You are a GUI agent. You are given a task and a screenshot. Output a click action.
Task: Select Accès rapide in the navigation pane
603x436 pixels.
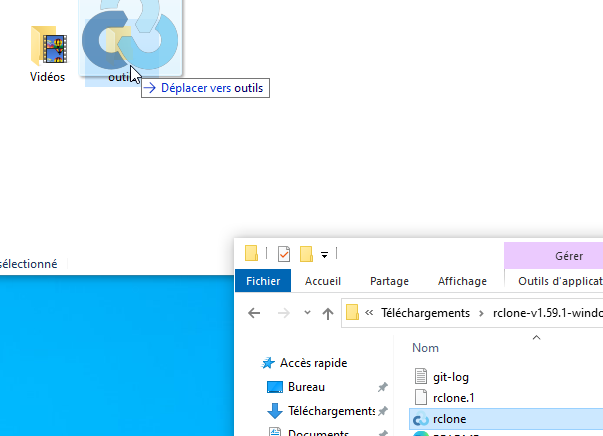[x=313, y=363]
